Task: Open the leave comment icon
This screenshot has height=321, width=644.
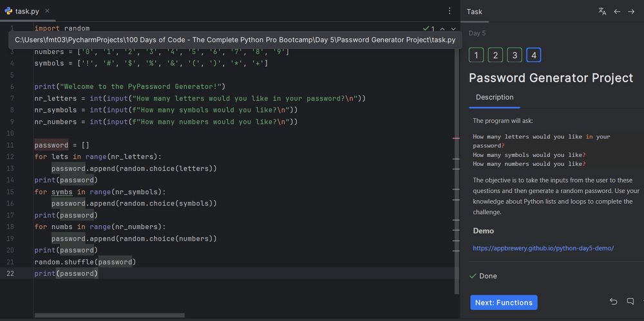Action: pyautogui.click(x=630, y=302)
